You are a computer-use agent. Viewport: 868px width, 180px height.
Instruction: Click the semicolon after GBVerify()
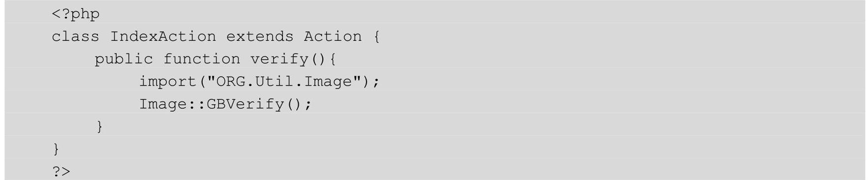[x=309, y=106]
